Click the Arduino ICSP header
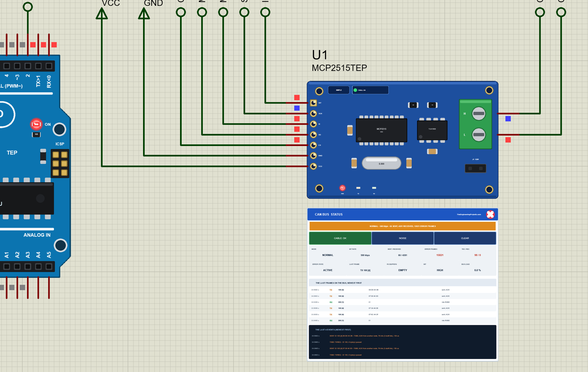 (x=60, y=163)
